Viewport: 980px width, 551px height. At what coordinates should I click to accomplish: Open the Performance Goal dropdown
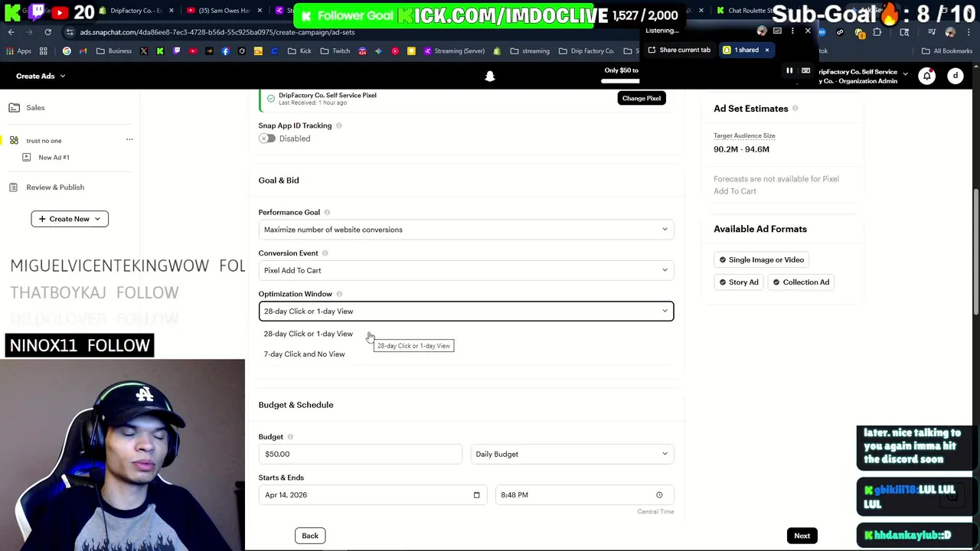click(x=465, y=230)
